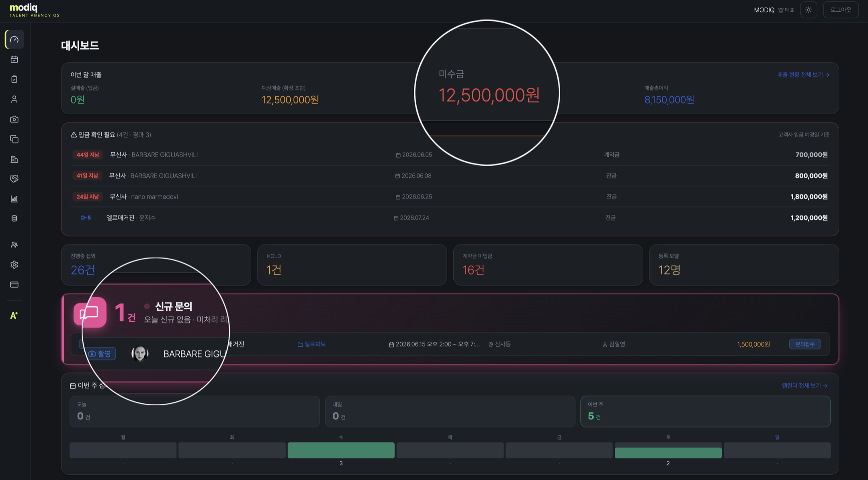Screen dimensions: 868x480
Task: Open the team members group icon
Action: click(x=14, y=245)
